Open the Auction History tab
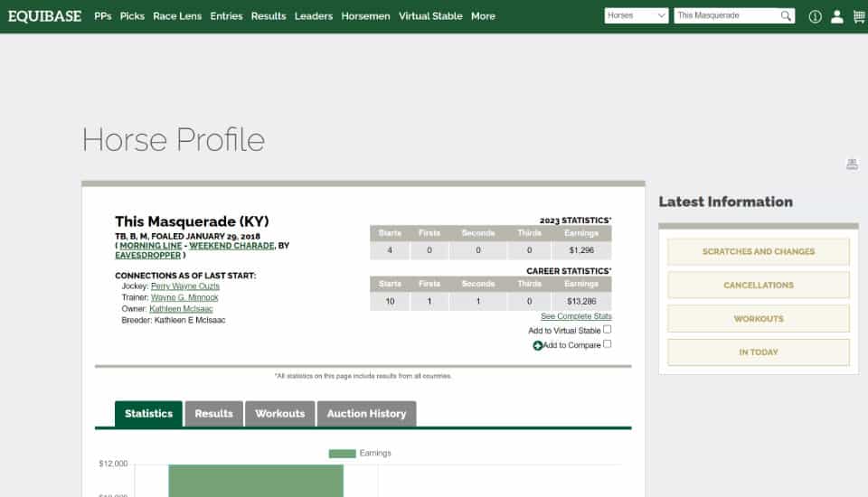 pos(366,414)
